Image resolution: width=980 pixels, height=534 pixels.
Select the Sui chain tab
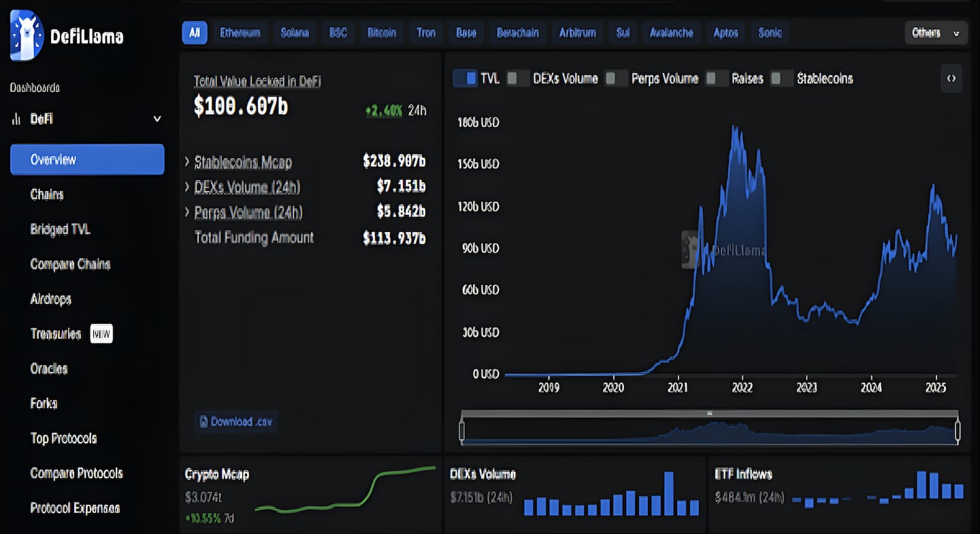pyautogui.click(x=623, y=33)
